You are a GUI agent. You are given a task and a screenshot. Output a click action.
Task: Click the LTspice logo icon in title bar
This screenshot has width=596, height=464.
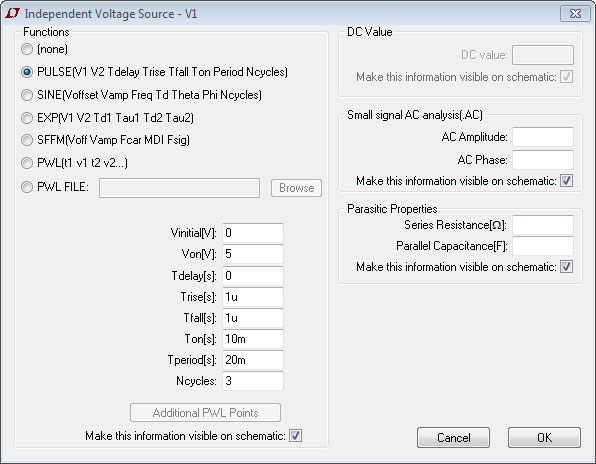click(12, 13)
